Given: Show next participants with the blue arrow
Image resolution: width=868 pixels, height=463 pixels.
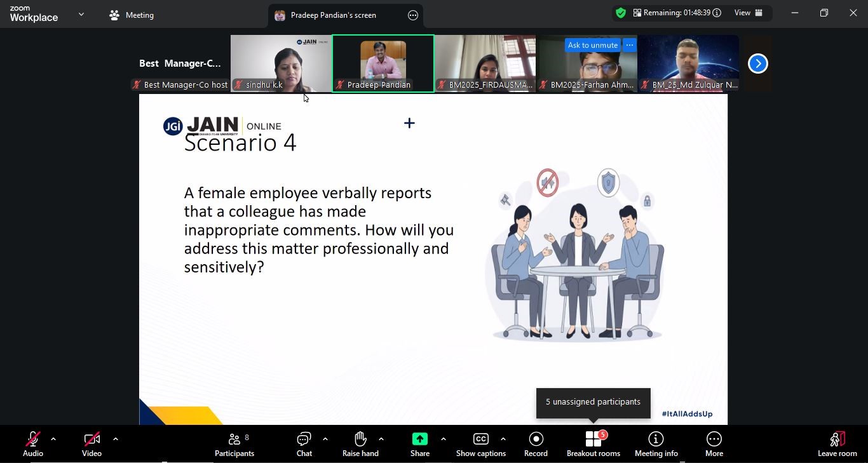Looking at the screenshot, I should click(x=757, y=64).
